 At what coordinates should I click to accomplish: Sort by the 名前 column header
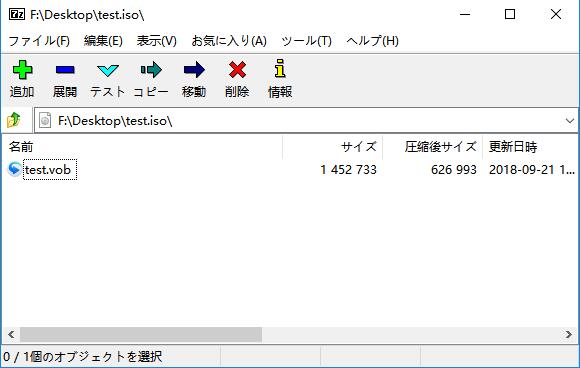coord(142,147)
